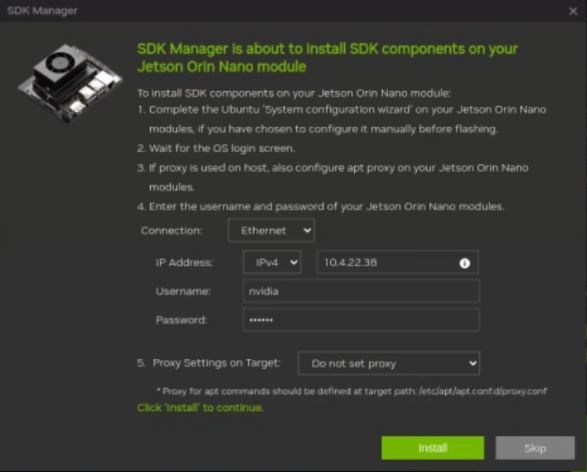Click the IP address field with 10.4.22.38
Viewport: 587px width, 472px height.
click(397, 262)
